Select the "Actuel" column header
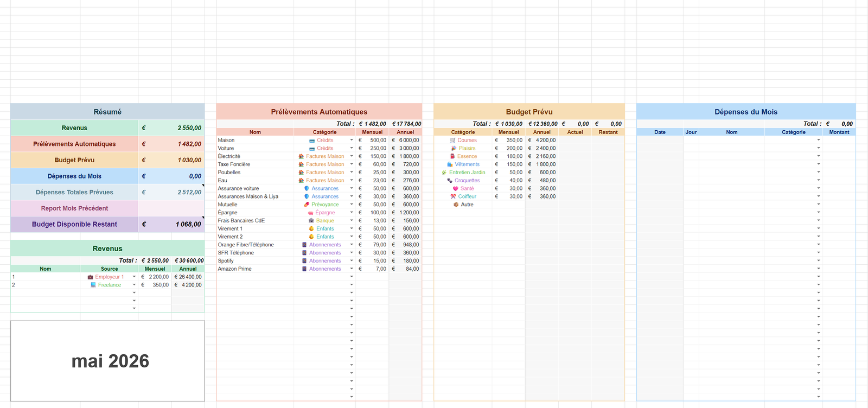868x408 pixels. click(575, 132)
